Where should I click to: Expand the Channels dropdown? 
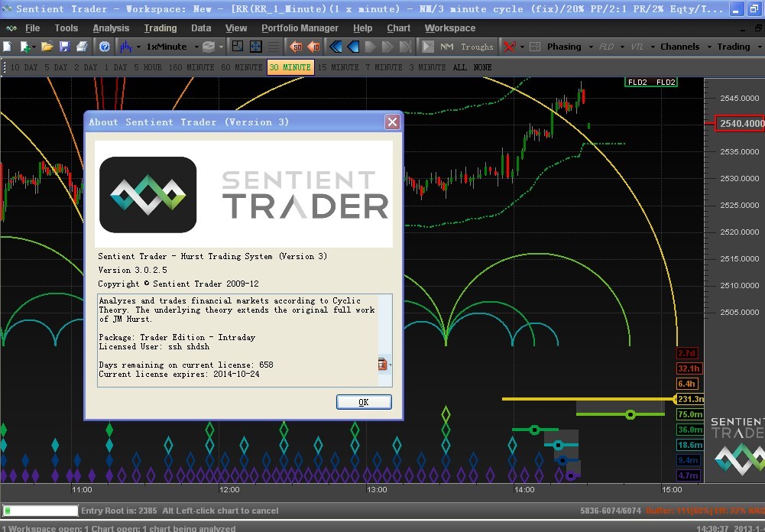(708, 47)
